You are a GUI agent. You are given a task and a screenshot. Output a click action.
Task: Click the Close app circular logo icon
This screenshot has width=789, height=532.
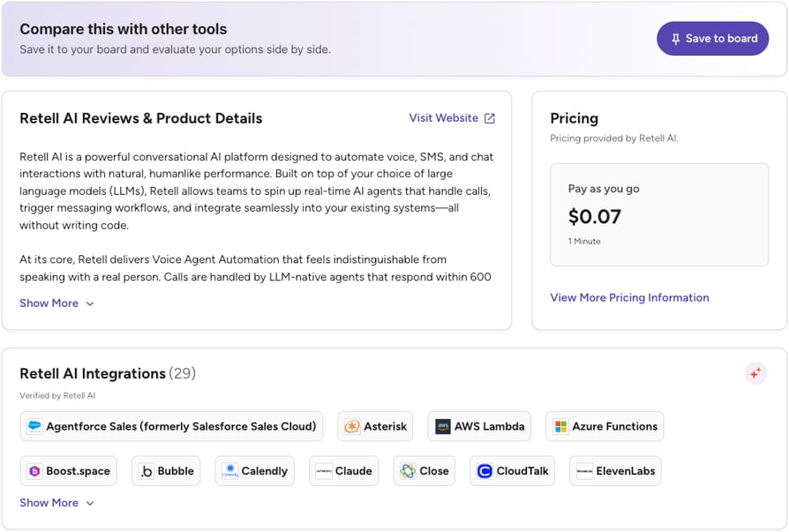point(408,471)
